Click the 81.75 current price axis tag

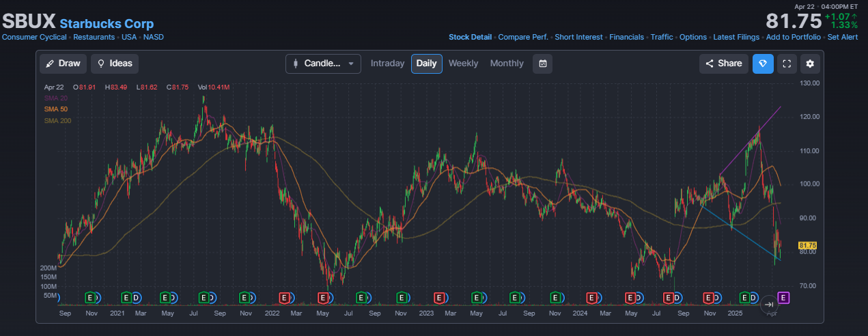(x=807, y=245)
